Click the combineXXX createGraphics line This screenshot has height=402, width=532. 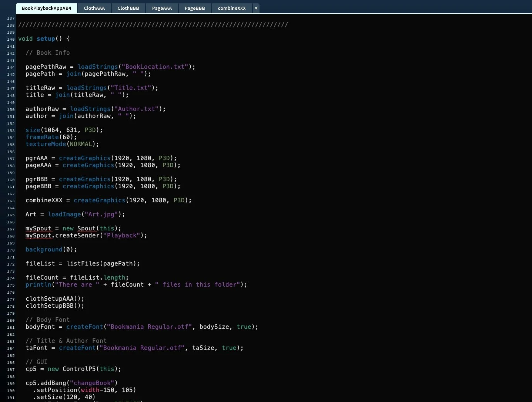pyautogui.click(x=108, y=200)
